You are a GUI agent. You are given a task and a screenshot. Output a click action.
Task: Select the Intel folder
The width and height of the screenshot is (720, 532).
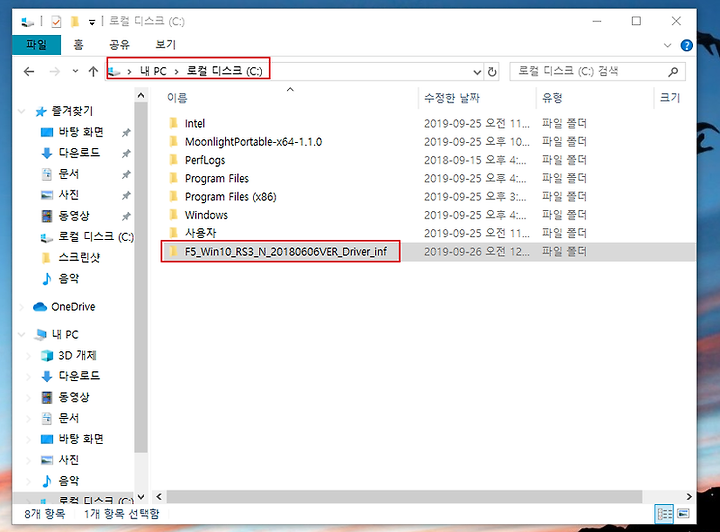tap(195, 123)
